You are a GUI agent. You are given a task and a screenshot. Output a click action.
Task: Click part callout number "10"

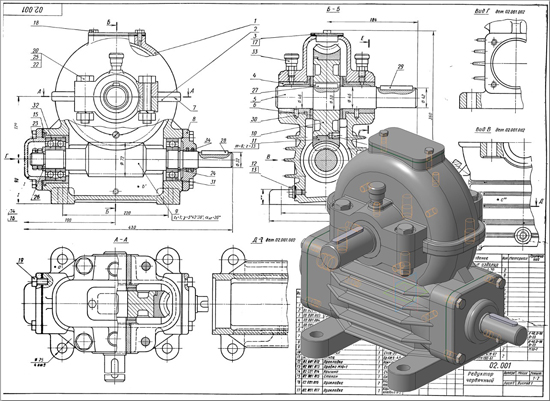click(254, 133)
